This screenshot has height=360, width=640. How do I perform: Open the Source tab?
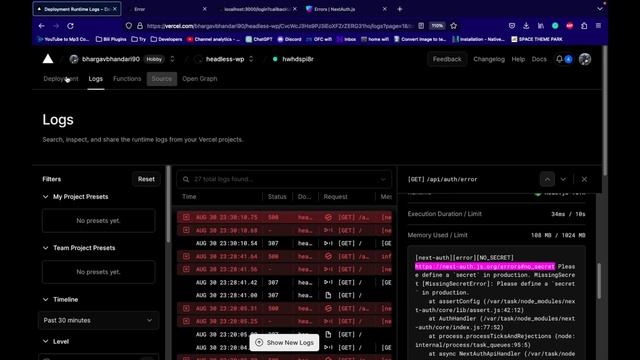click(162, 79)
